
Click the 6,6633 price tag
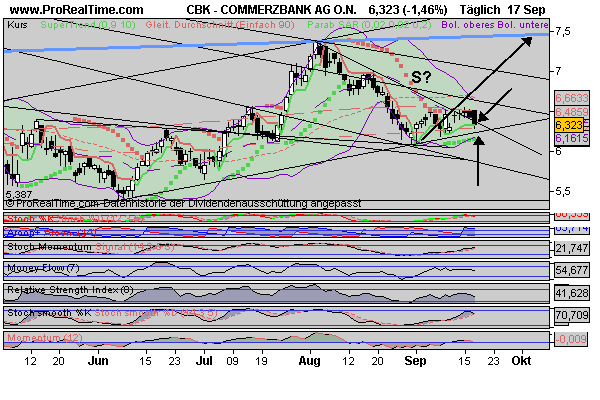[572, 98]
